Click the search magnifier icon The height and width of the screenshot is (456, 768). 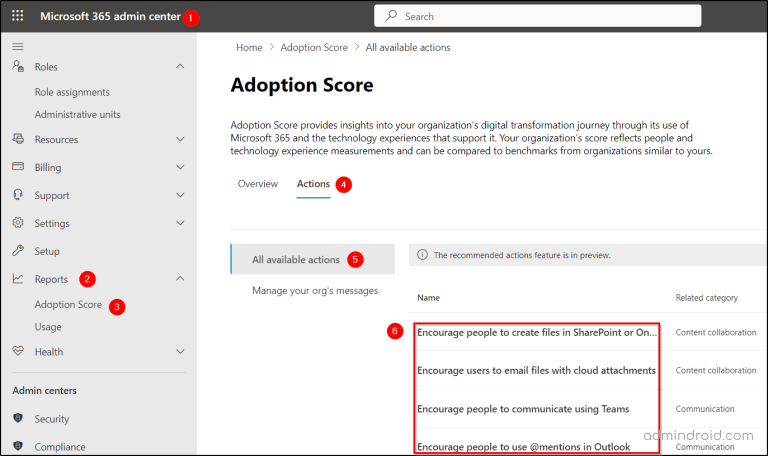point(391,16)
